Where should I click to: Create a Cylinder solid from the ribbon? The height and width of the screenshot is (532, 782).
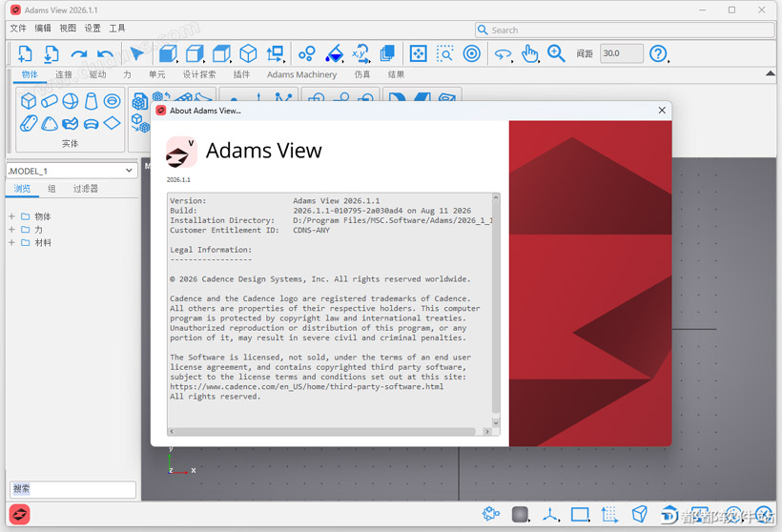(50, 101)
